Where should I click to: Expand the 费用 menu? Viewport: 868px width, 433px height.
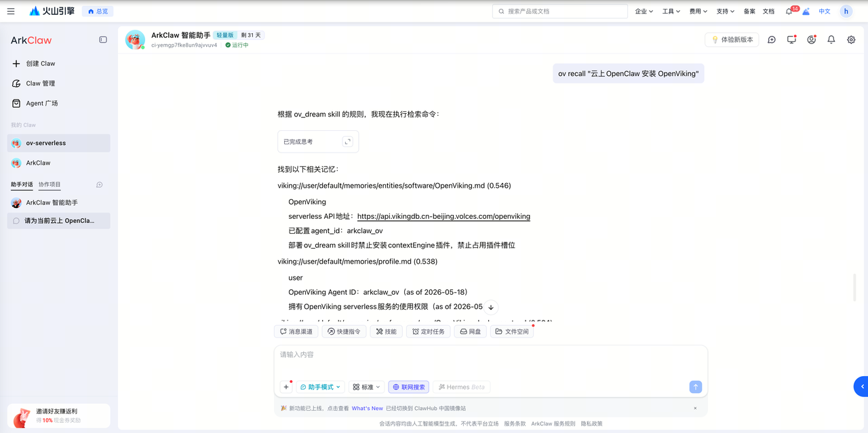click(x=698, y=12)
